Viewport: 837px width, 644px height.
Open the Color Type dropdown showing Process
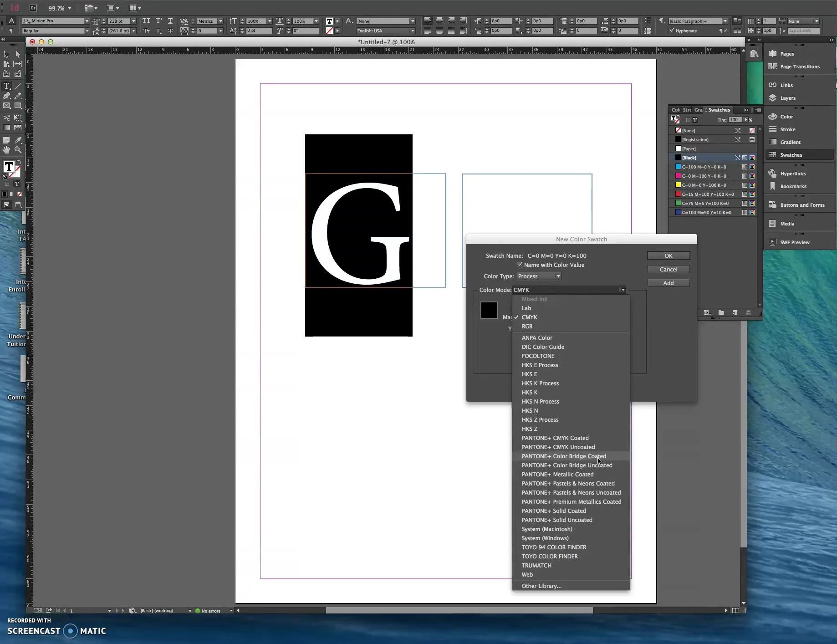[x=539, y=276]
